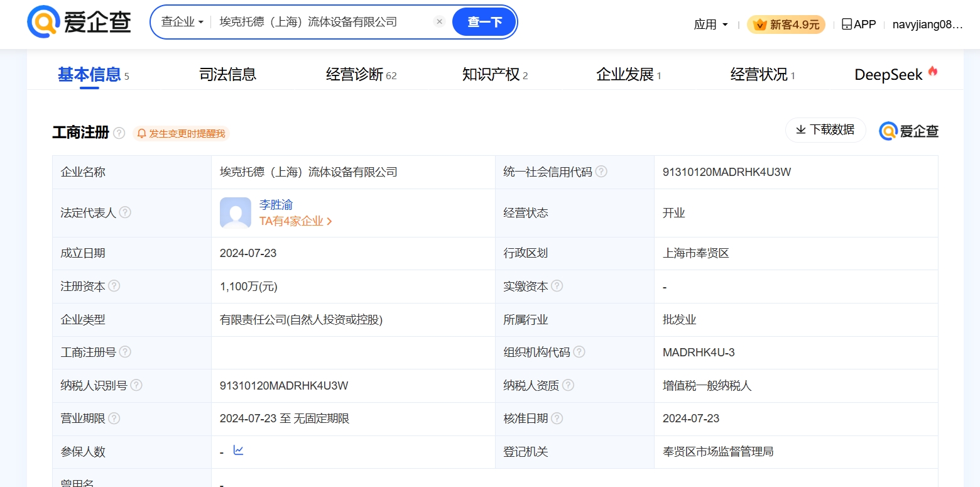Click the 上海市奉贤区 administrative region value

[695, 253]
